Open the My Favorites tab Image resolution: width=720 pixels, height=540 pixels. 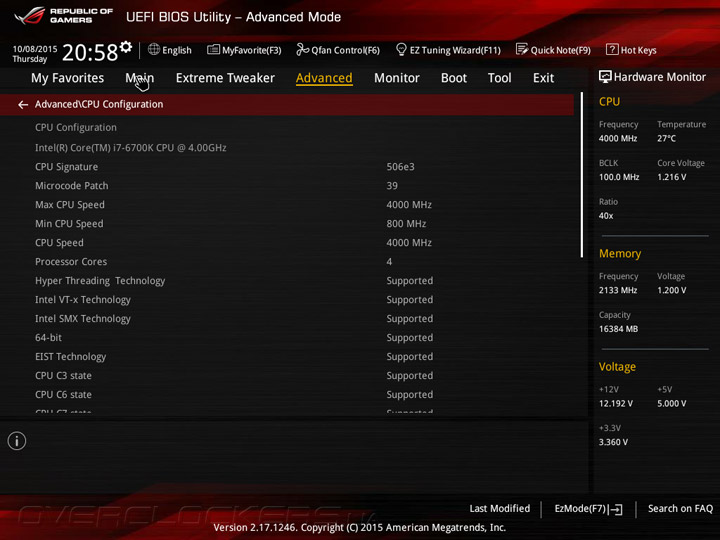pyautogui.click(x=68, y=78)
